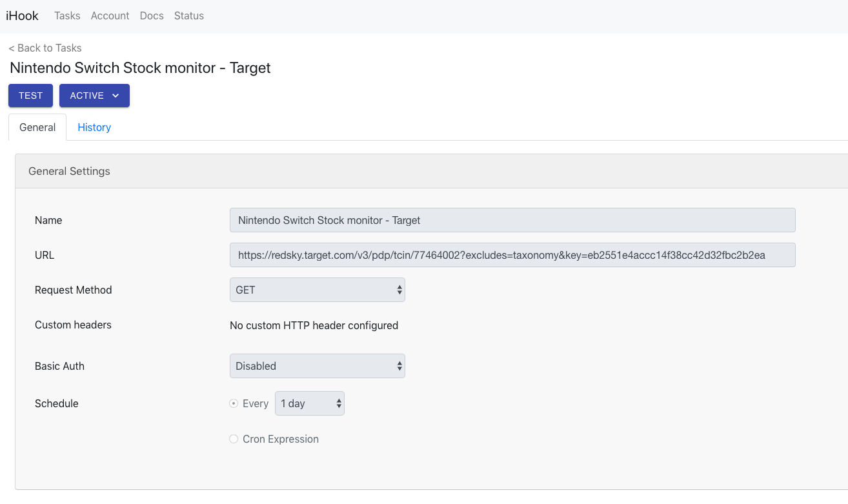Select the Cron Expression radio button
This screenshot has width=848, height=504.
[x=234, y=439]
